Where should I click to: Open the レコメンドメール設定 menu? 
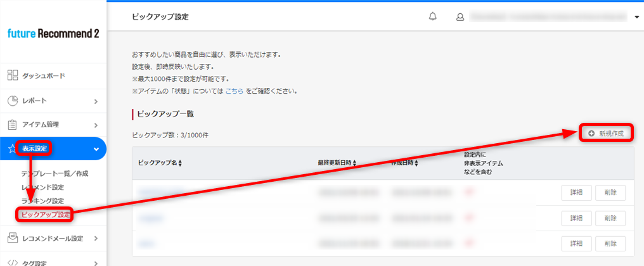(53, 239)
